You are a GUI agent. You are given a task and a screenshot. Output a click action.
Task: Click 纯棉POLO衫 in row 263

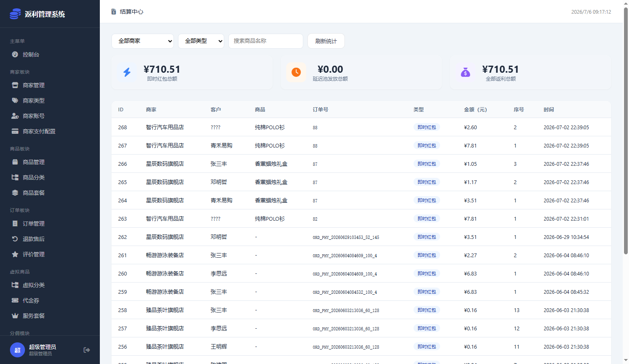click(270, 219)
